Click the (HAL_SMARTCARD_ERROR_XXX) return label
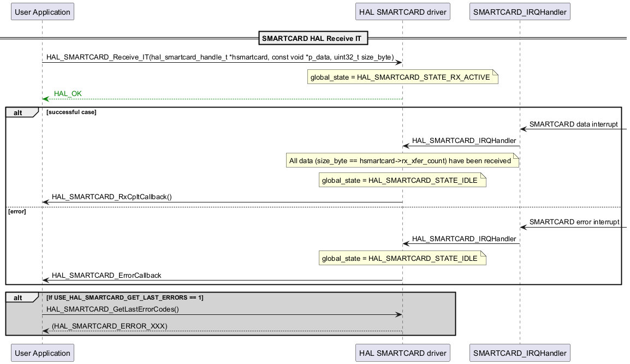The image size is (630, 364). point(109,326)
